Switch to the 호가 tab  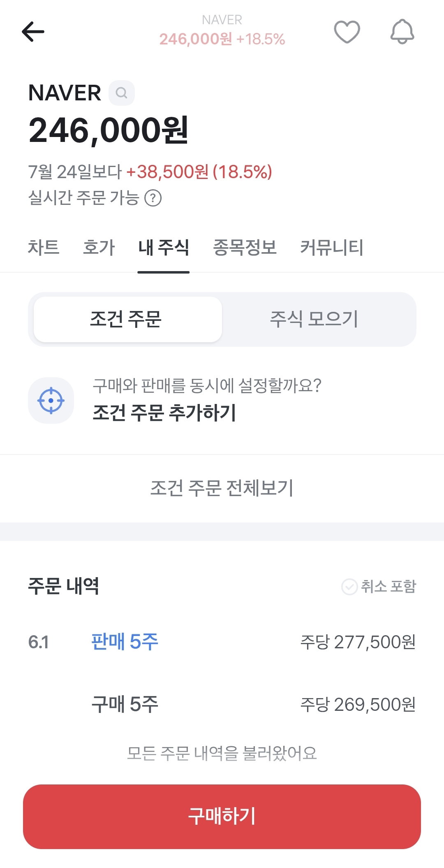click(99, 248)
